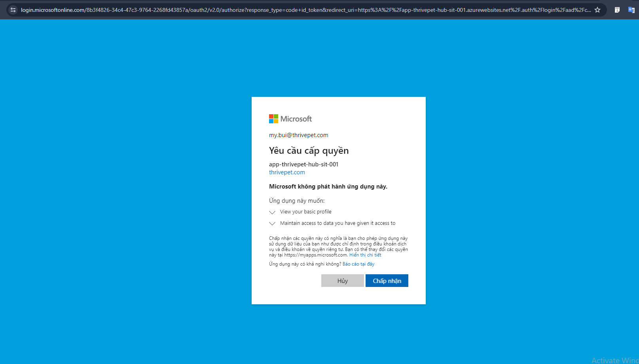Accept permissions with Chấp nhận button
639x364 pixels.
point(387,281)
